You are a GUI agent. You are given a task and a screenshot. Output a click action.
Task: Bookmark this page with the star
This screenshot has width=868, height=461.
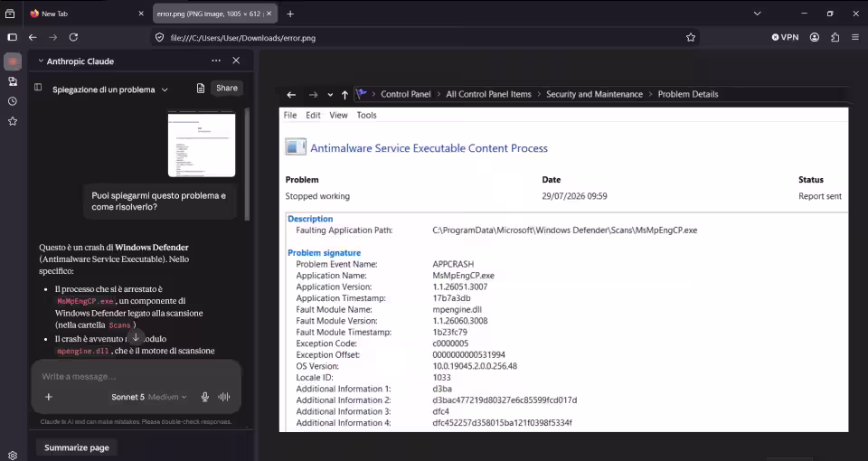click(690, 38)
